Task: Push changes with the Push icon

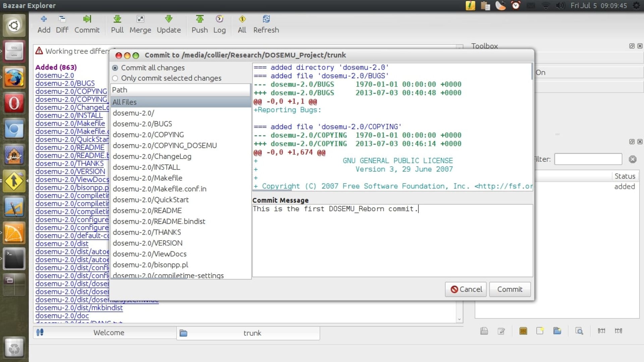Action: (200, 24)
